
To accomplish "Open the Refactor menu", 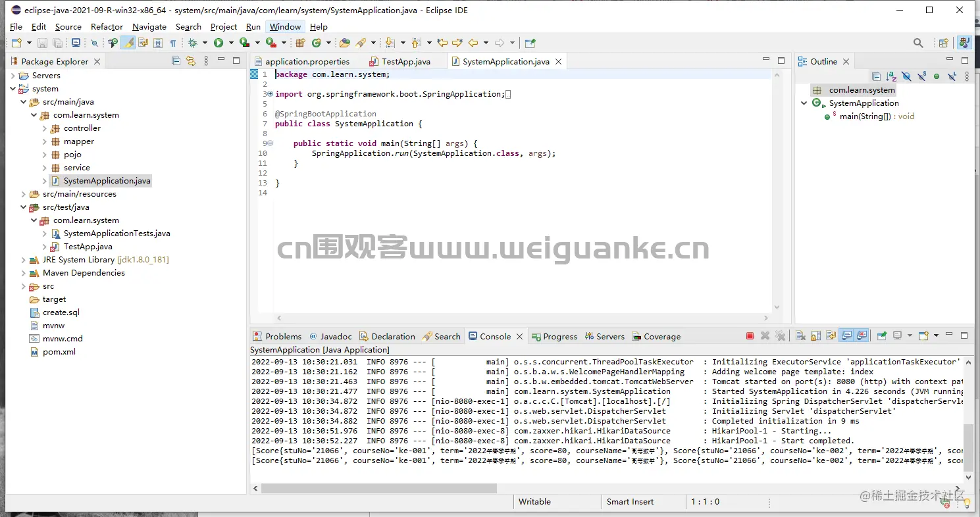I will [107, 27].
